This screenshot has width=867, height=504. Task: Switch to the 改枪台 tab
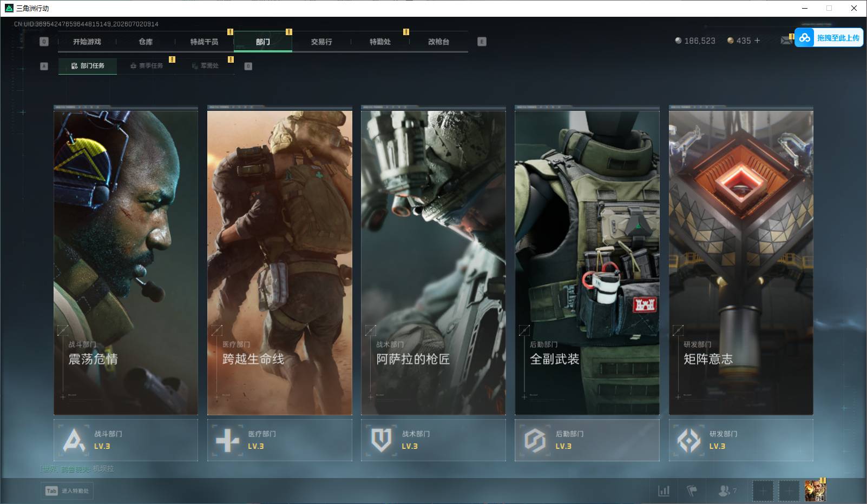[x=438, y=42]
